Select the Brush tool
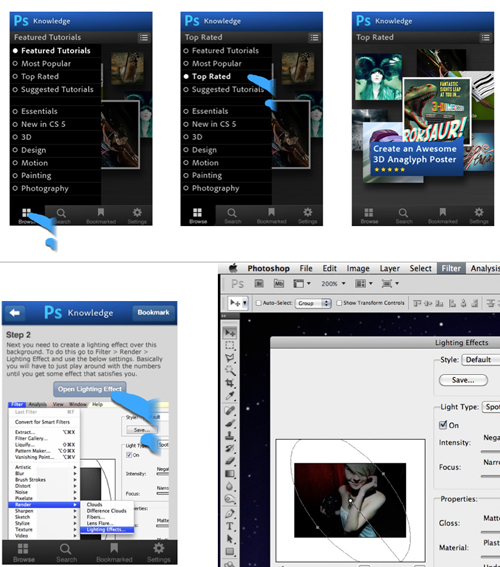Screen dimensions: 500x567 pyautogui.click(x=230, y=423)
